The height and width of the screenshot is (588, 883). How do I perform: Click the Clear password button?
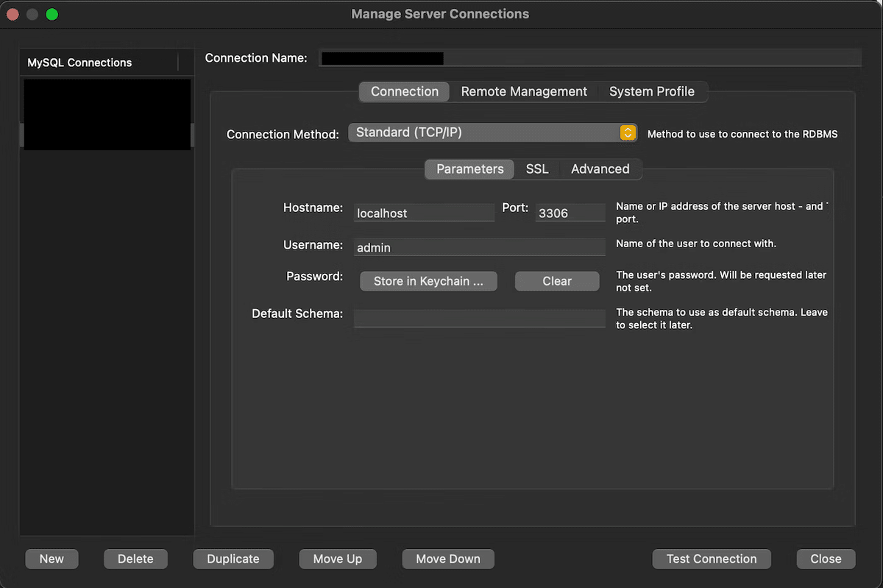(557, 281)
